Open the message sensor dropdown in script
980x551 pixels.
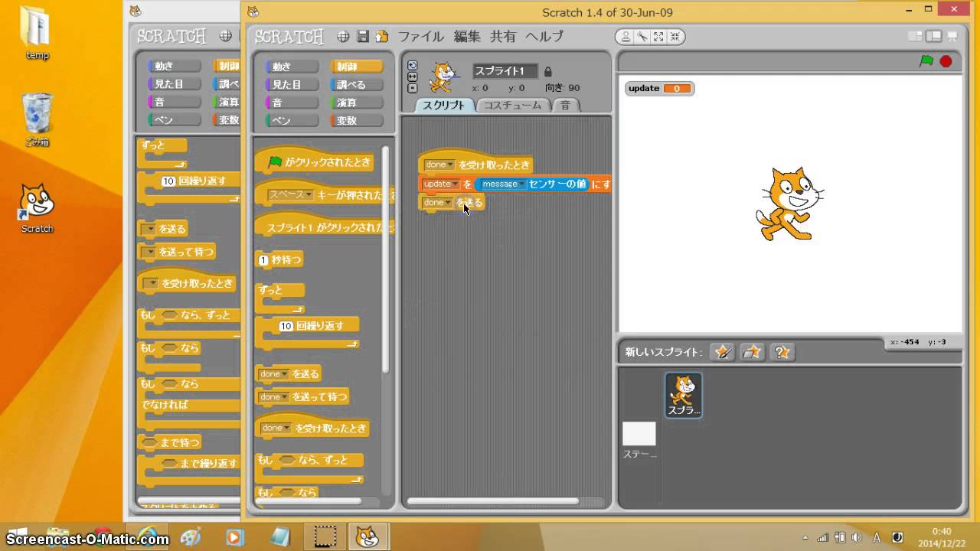point(503,184)
